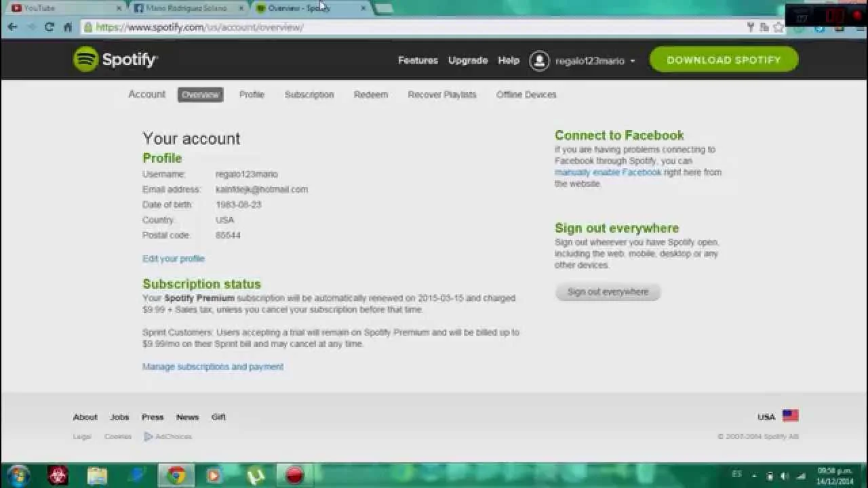Click the email address kainfdejk@hotmail.com
868x488 pixels.
(x=262, y=190)
